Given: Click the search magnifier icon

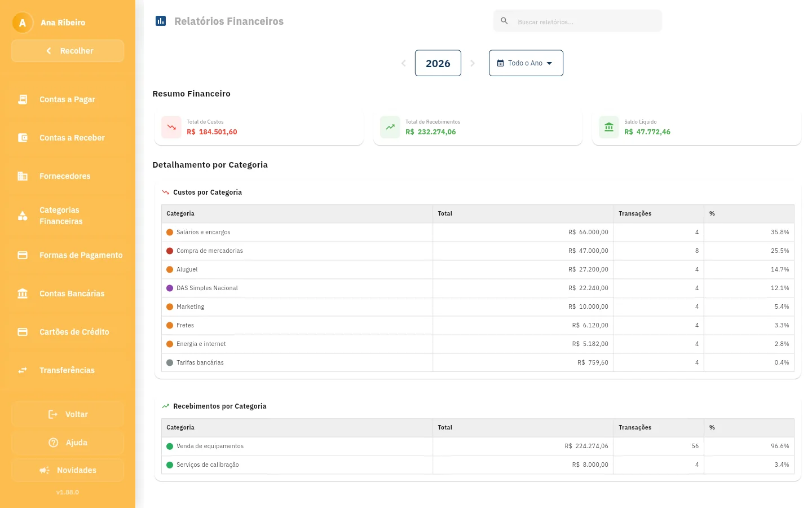Looking at the screenshot, I should point(504,21).
